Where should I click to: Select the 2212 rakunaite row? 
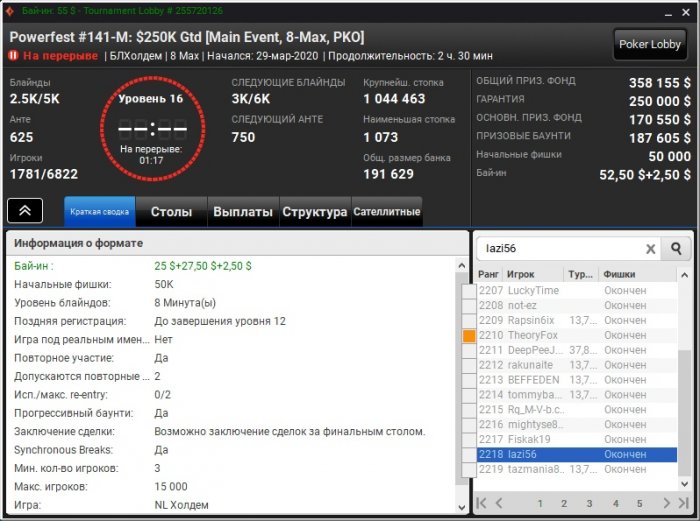(577, 365)
